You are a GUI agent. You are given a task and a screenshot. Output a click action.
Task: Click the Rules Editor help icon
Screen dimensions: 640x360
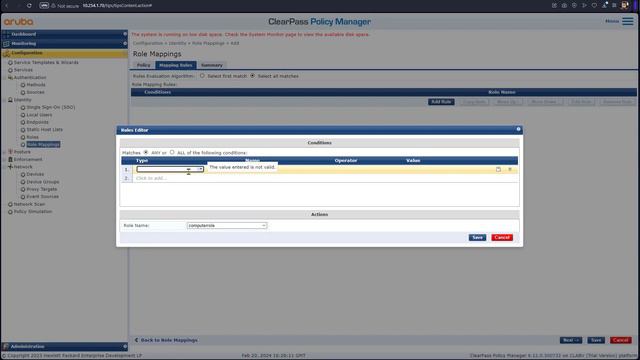pyautogui.click(x=518, y=129)
